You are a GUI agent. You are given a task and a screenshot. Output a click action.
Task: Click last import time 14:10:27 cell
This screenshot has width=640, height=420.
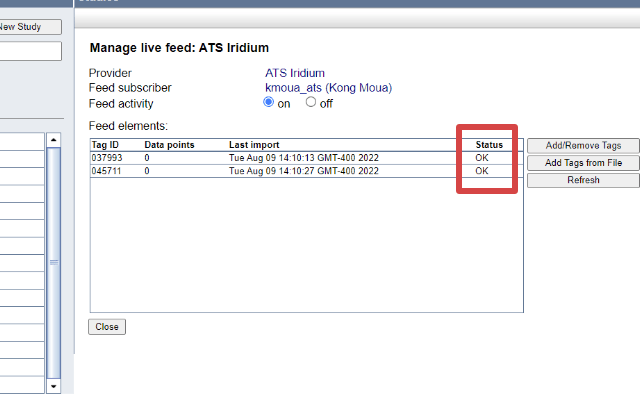[304, 171]
